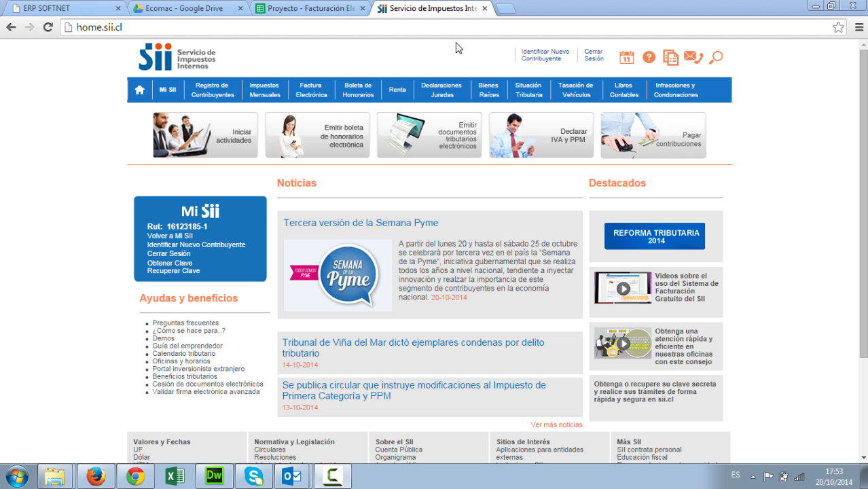Click the Identificar Nuevo Contribuyente header link
868x489 pixels.
click(545, 55)
